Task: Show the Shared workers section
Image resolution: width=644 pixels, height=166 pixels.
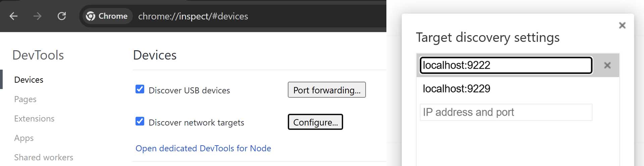Action: point(44,157)
